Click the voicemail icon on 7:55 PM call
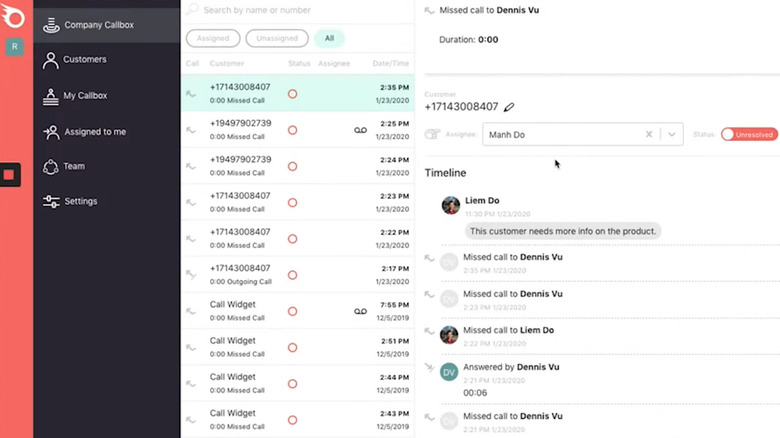 click(x=361, y=312)
